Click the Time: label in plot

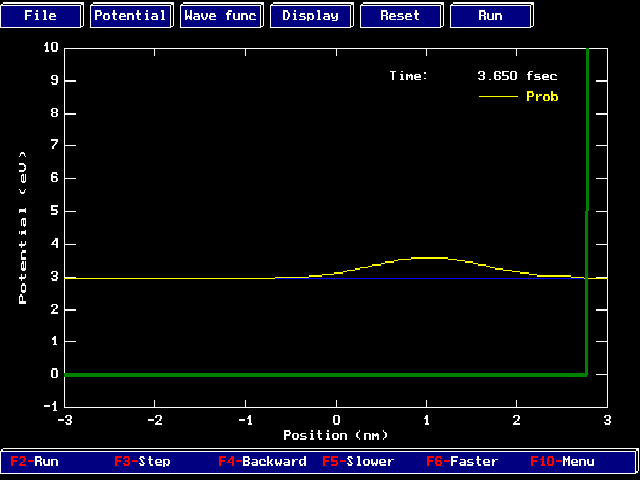pyautogui.click(x=408, y=76)
